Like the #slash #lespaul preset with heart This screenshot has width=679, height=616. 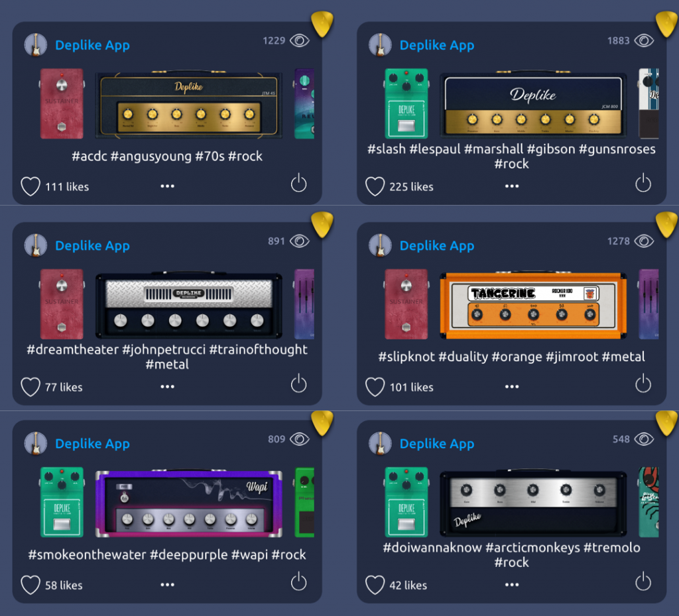[x=375, y=186]
